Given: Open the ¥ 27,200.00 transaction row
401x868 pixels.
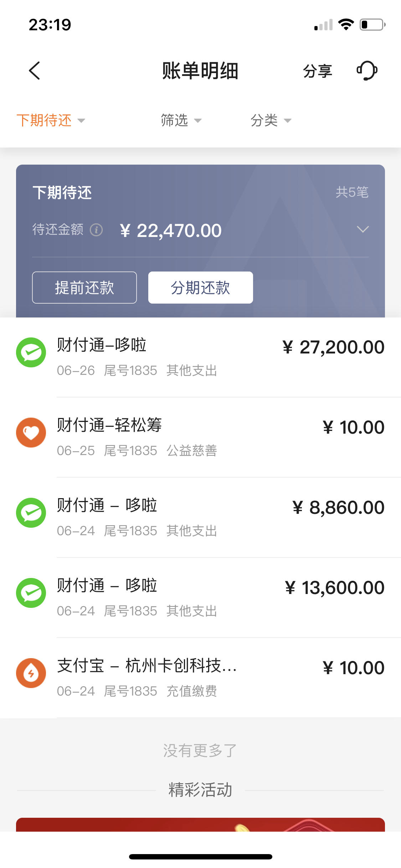Looking at the screenshot, I should tap(200, 357).
